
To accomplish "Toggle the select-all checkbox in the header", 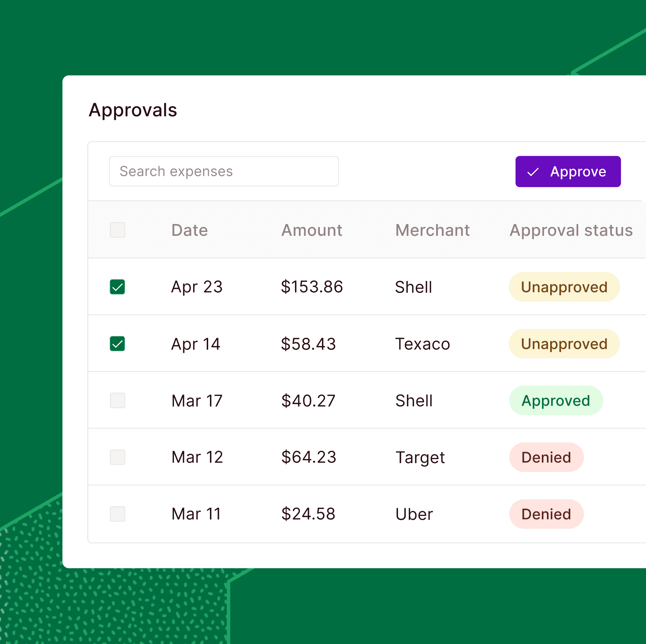I will (x=117, y=230).
